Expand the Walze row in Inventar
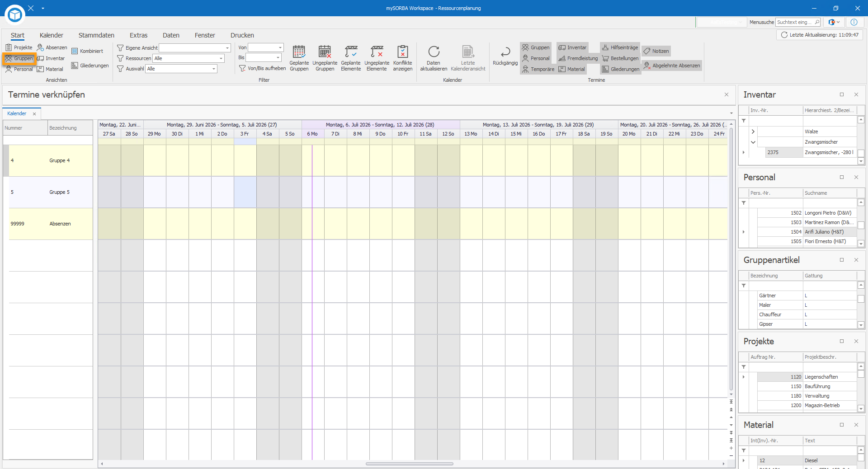Image resolution: width=868 pixels, height=469 pixels. pos(753,131)
